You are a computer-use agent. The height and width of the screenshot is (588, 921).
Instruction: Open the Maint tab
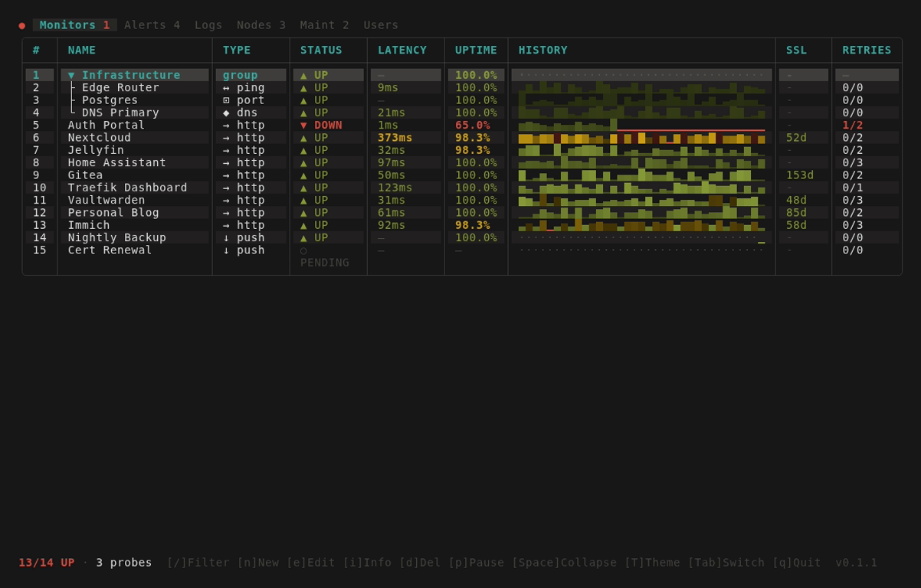pos(325,25)
